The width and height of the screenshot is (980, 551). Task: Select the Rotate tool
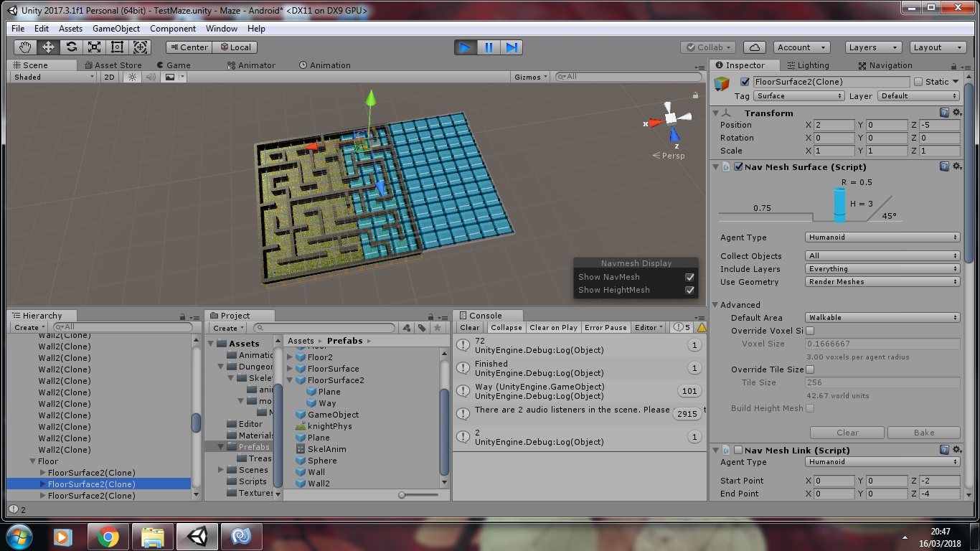(72, 47)
